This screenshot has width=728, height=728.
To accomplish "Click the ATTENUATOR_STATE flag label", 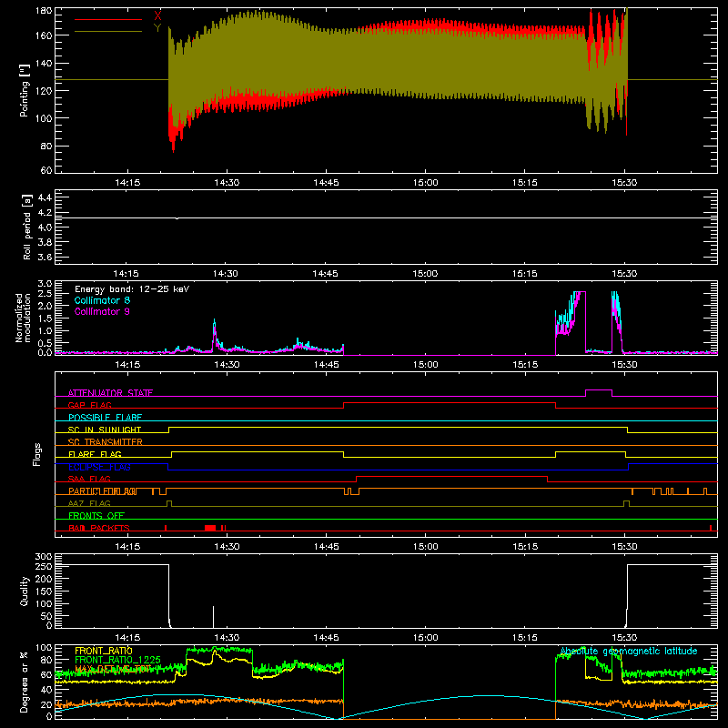I will click(x=110, y=393).
